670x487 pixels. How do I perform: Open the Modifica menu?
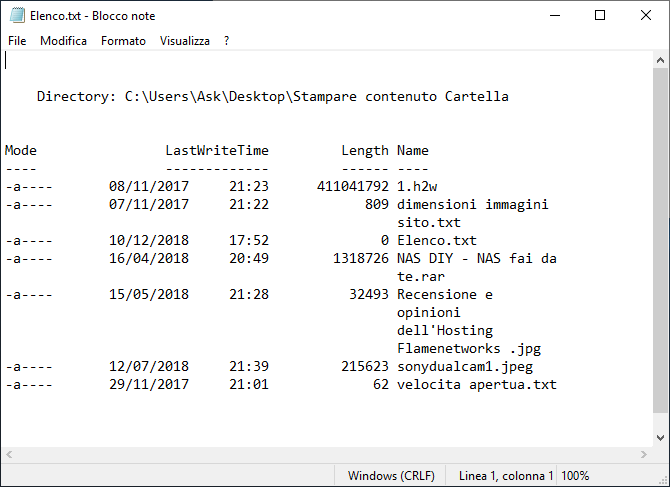63,41
